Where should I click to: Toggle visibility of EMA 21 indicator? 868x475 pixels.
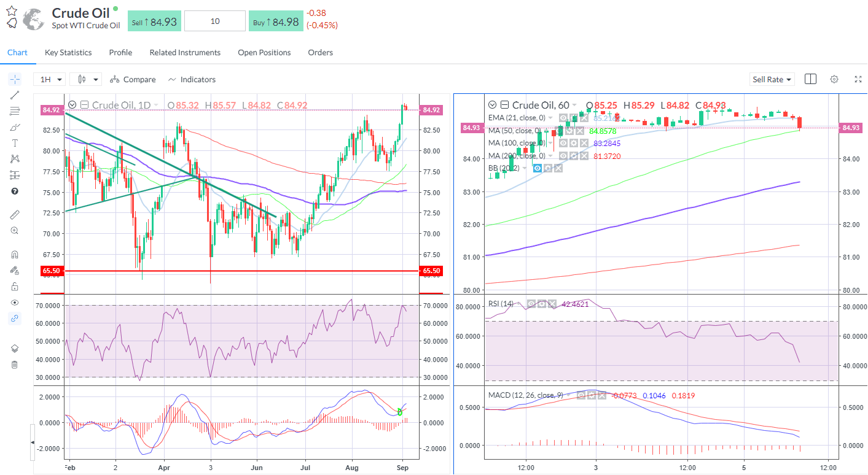(563, 118)
